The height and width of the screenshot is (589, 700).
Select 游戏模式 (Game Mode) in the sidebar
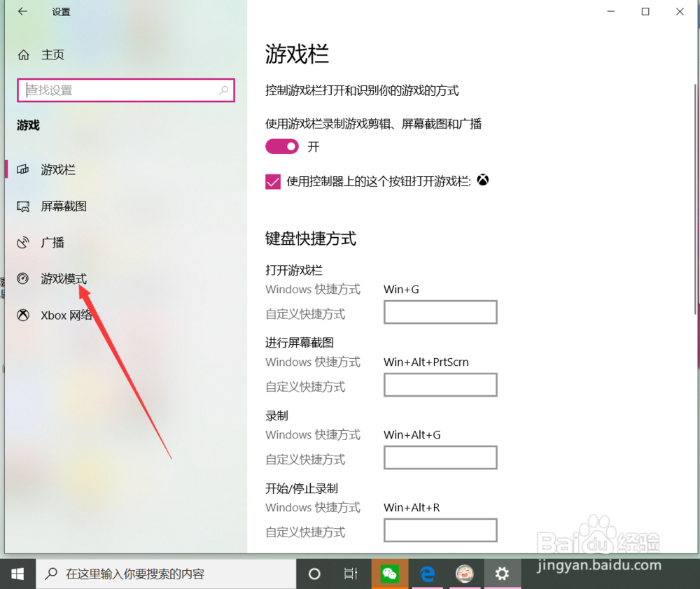[64, 278]
